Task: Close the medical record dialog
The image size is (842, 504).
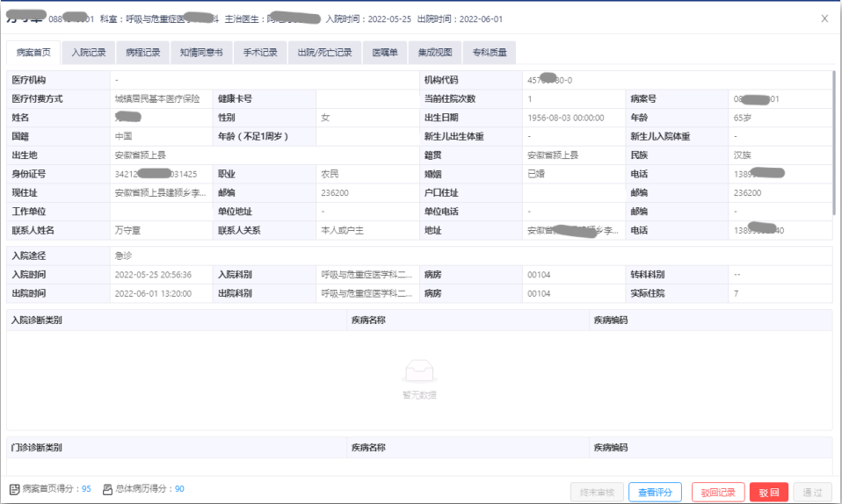Action: 824,18
